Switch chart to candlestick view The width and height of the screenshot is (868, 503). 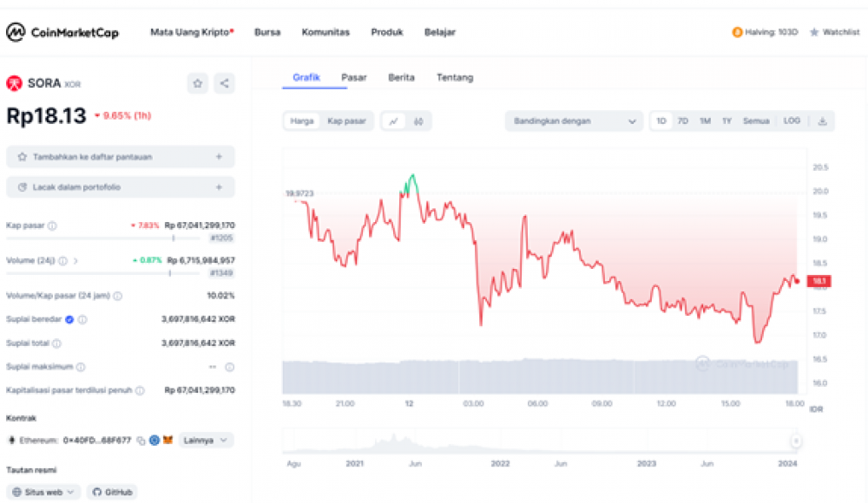pos(418,121)
